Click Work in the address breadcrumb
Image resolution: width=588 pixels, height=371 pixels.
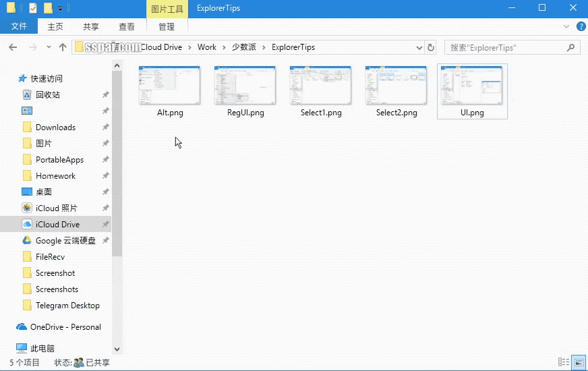[x=206, y=47]
